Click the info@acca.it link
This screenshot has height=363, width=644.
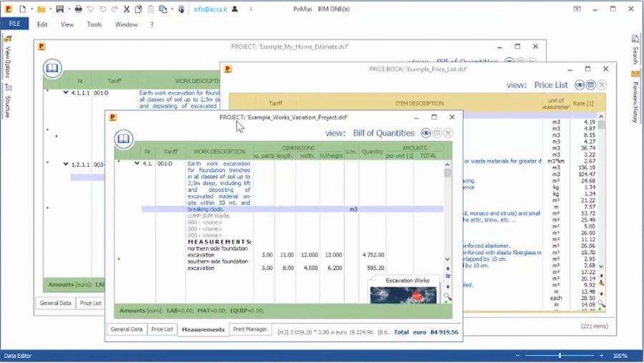point(210,9)
